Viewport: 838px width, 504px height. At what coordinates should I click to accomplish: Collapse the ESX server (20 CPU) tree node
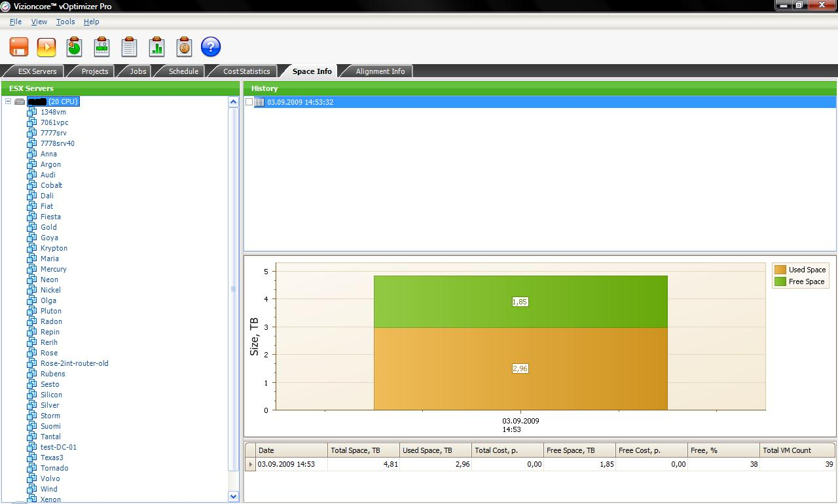tap(8, 101)
